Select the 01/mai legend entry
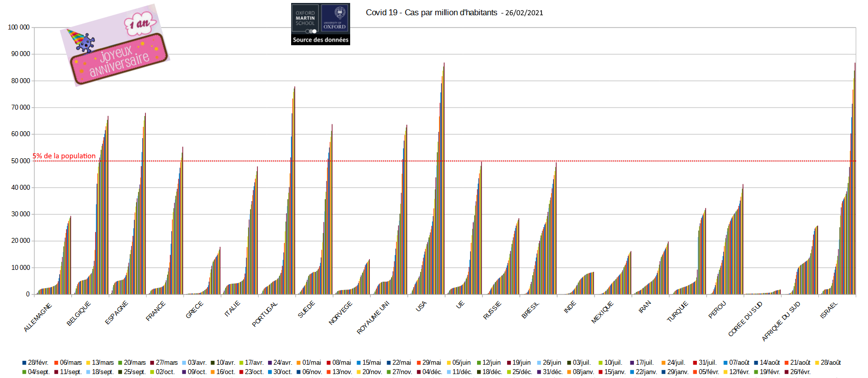Viewport: 868px width, 378px height. 311,363
